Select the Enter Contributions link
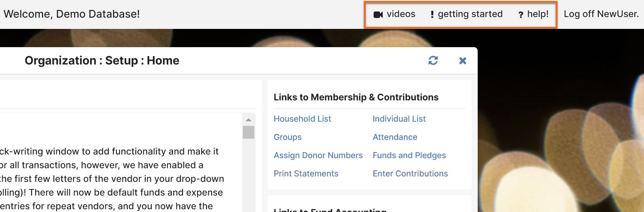The height and width of the screenshot is (212, 644). 410,174
